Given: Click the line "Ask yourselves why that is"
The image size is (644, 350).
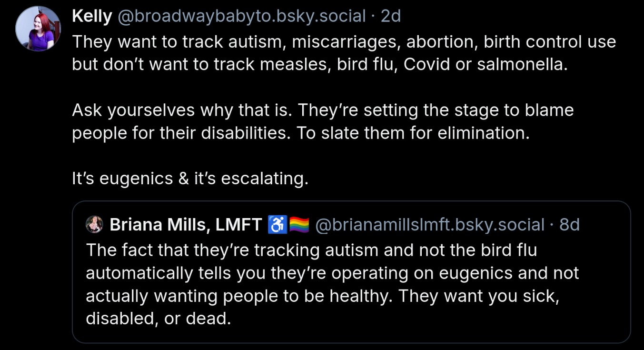Looking at the screenshot, I should click(x=323, y=110).
